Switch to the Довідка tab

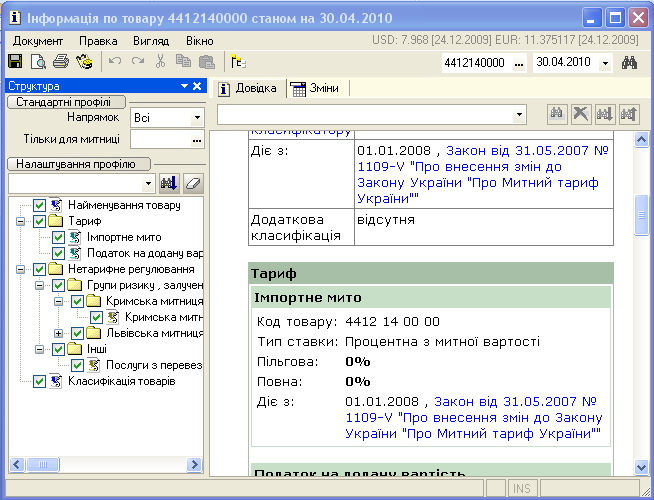point(248,88)
